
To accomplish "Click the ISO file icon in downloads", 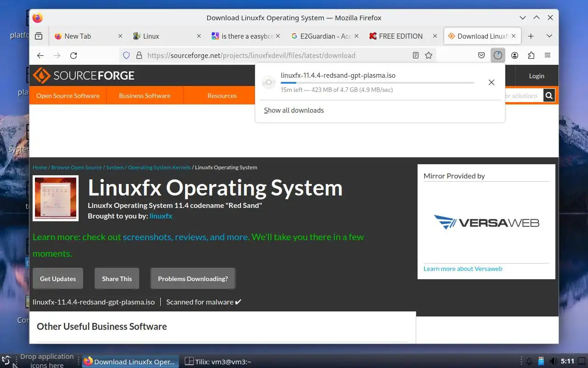I will point(269,82).
